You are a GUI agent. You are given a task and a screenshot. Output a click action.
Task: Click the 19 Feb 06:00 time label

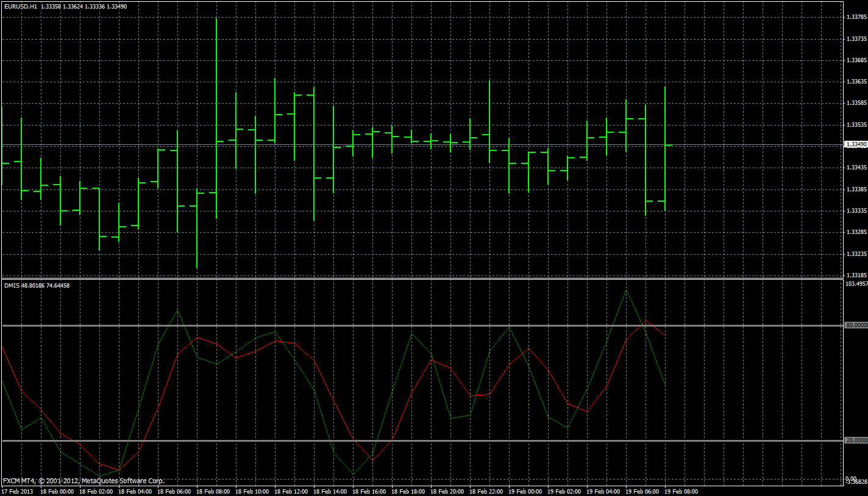tap(642, 491)
